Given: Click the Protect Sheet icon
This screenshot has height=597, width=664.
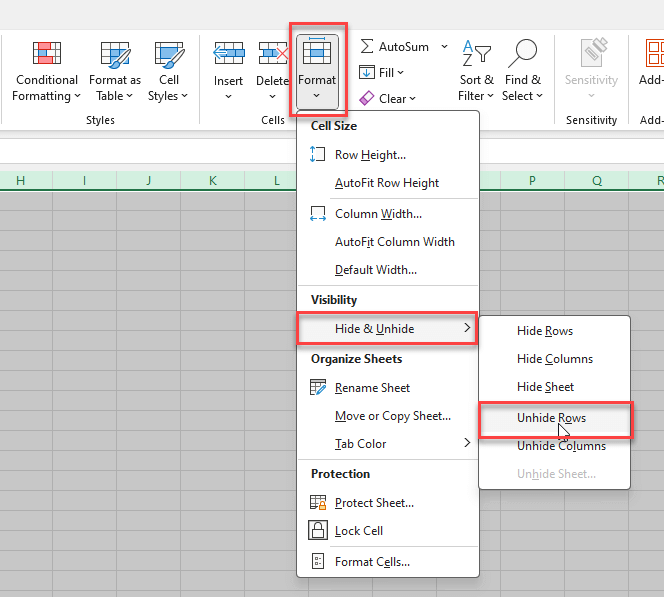Looking at the screenshot, I should tap(318, 502).
